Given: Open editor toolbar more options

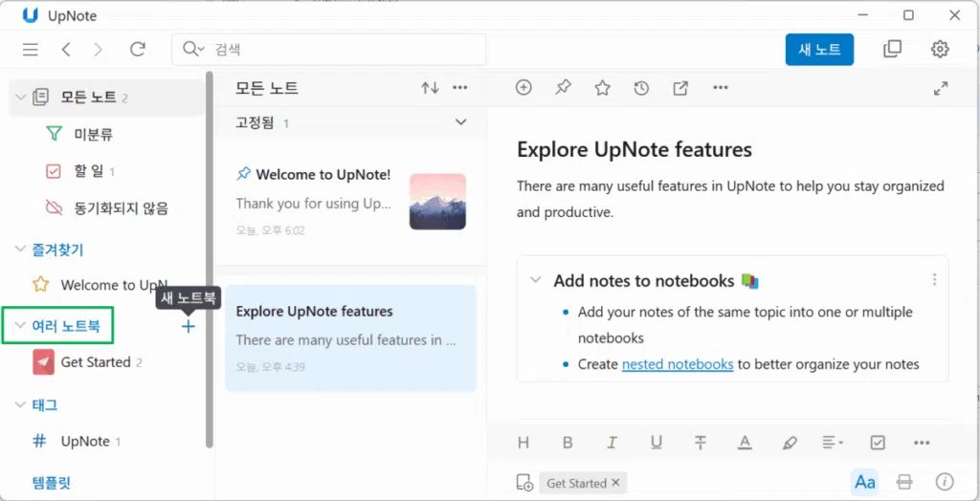Looking at the screenshot, I should coord(721,88).
